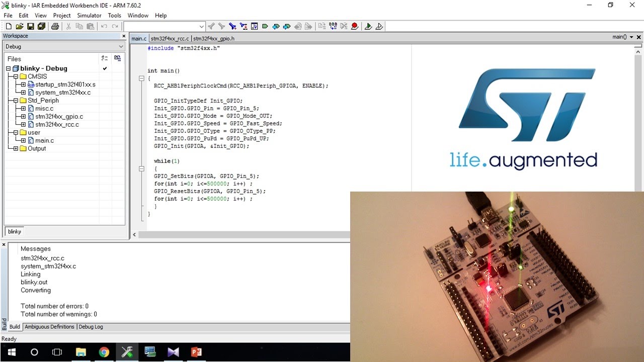Click the Replace toolbar icon
The height and width of the screenshot is (362, 644).
pyautogui.click(x=244, y=26)
